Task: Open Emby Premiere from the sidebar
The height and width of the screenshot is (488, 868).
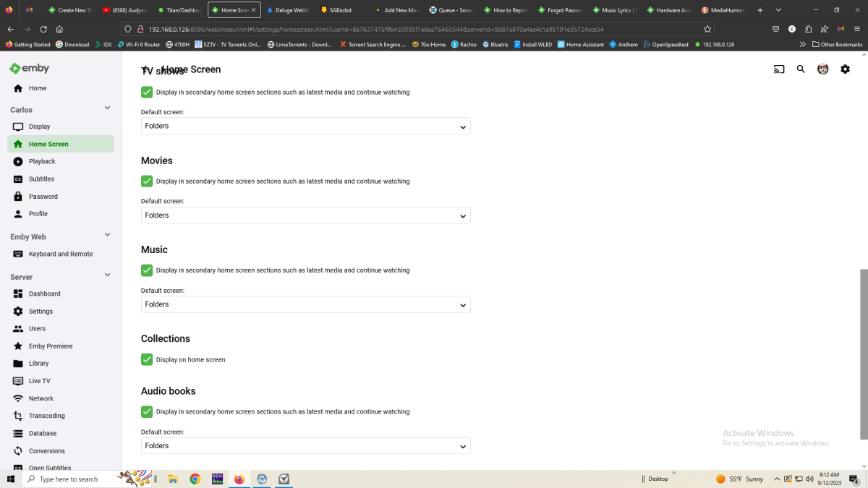Action: click(49, 346)
